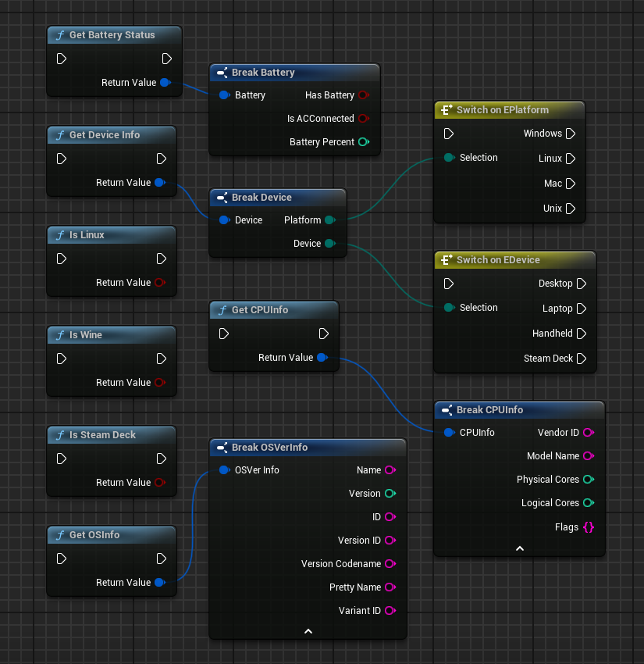Collapse the Break OSVerInfo node pins
The width and height of the screenshot is (644, 664).
coord(308,631)
